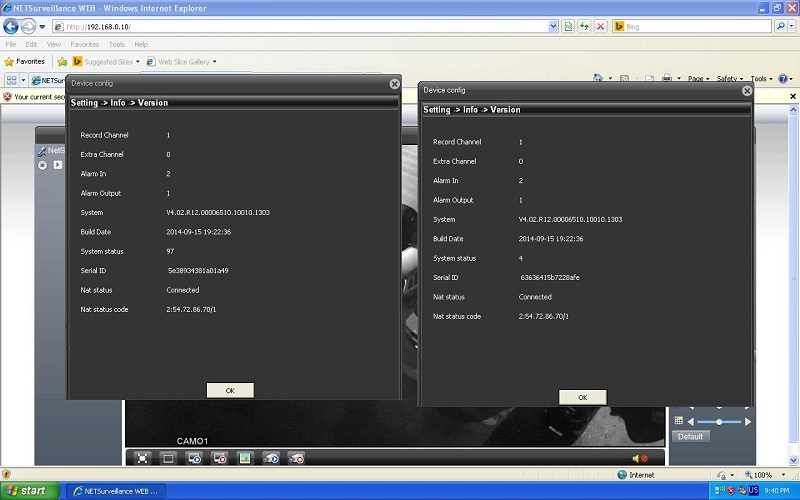Click the image adjustment slider

718,422
